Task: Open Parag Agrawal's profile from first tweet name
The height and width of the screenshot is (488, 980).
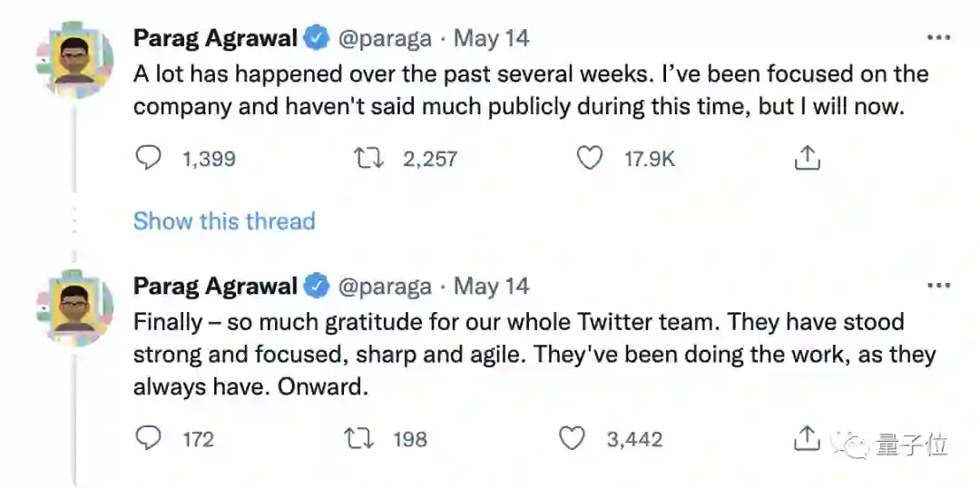Action: [215, 38]
